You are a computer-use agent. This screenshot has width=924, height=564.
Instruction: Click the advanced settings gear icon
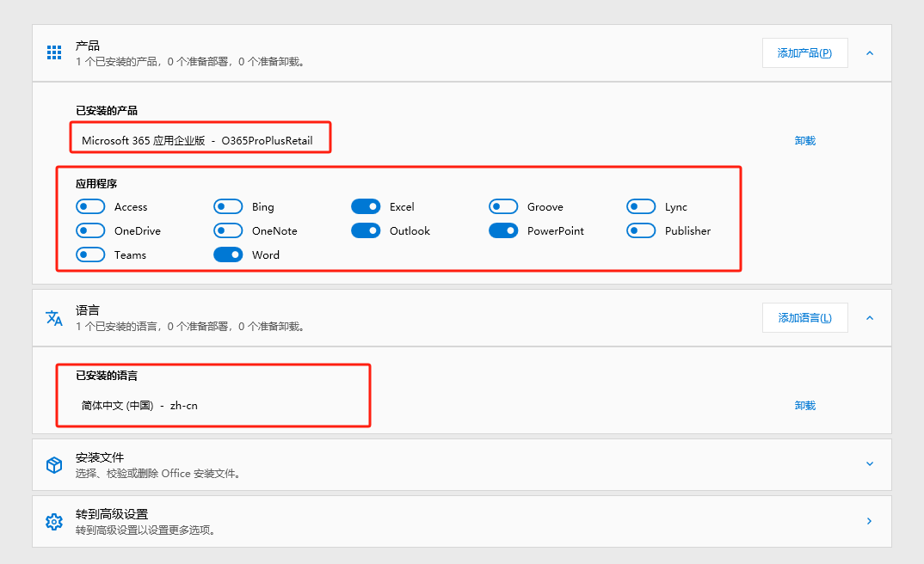click(54, 522)
